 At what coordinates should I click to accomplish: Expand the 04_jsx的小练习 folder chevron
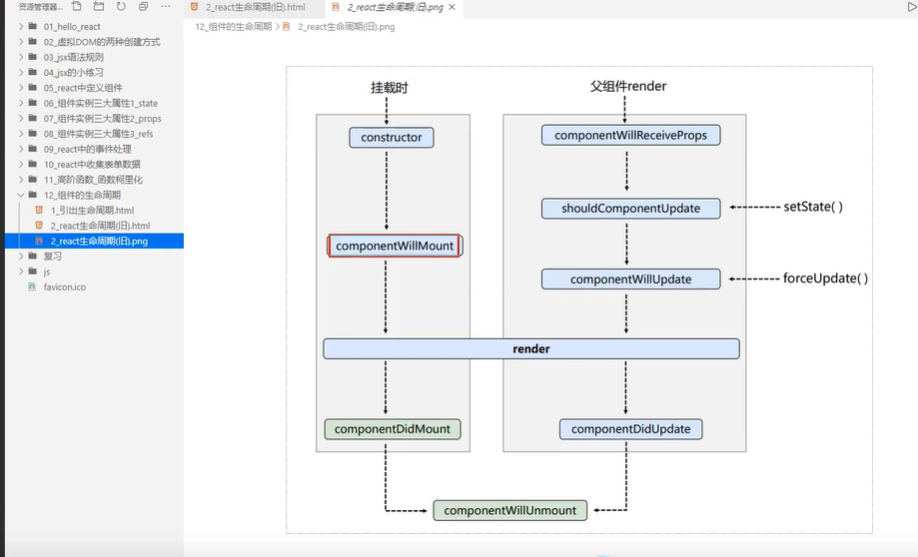(x=21, y=72)
